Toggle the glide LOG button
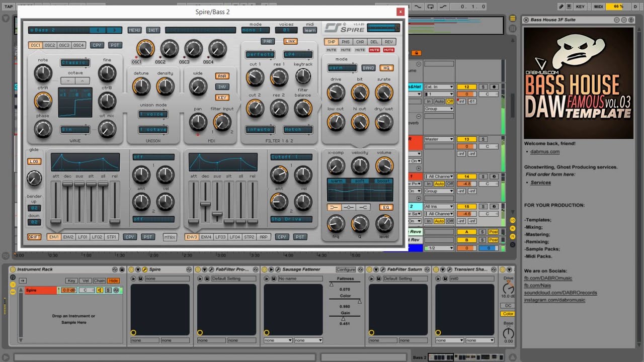The height and width of the screenshot is (362, 644). click(x=34, y=161)
